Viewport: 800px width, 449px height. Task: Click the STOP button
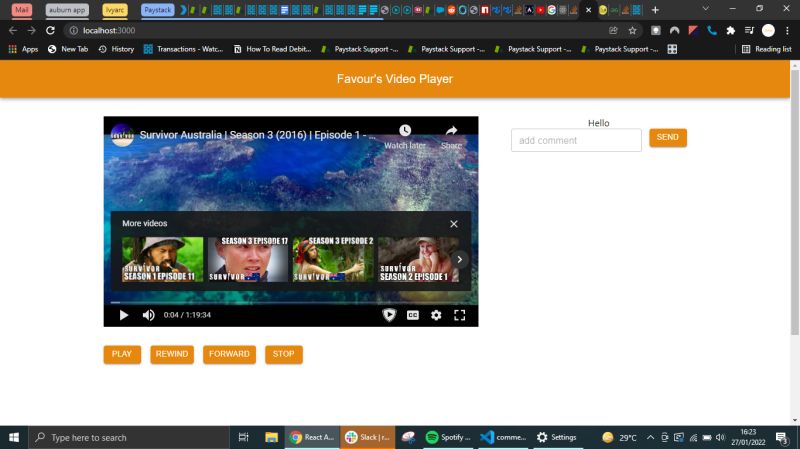pos(284,354)
